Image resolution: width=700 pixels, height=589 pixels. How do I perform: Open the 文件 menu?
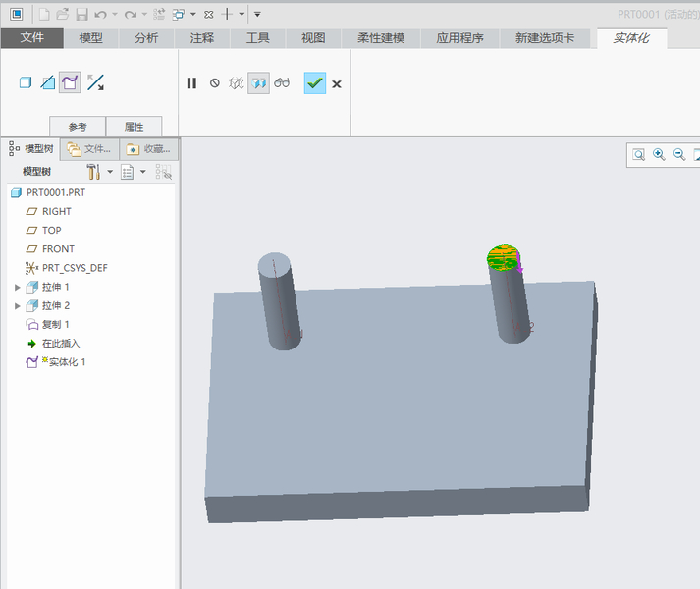(x=32, y=38)
